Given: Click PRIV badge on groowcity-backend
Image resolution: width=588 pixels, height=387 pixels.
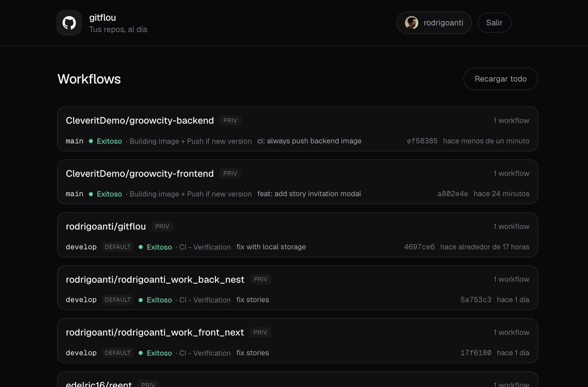Looking at the screenshot, I should point(230,121).
